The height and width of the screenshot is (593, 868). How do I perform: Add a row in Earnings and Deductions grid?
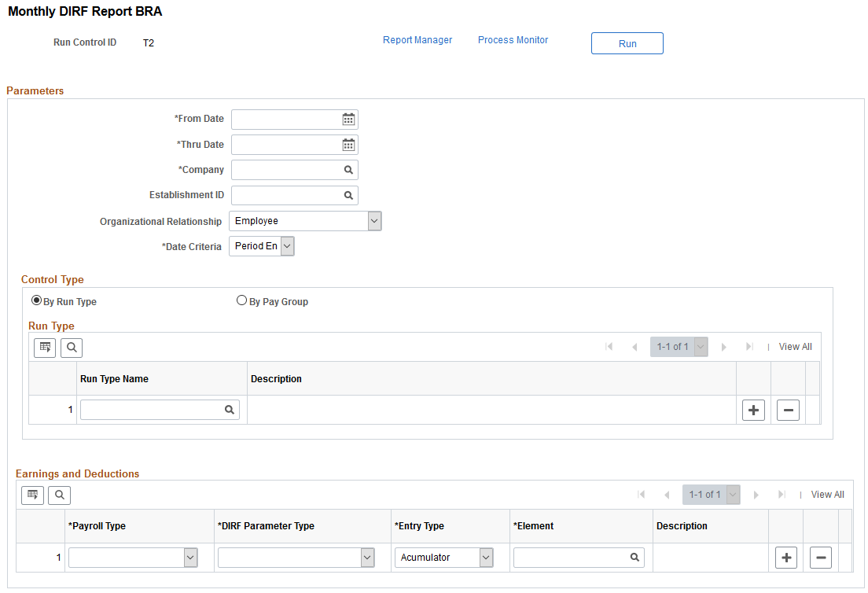(786, 558)
